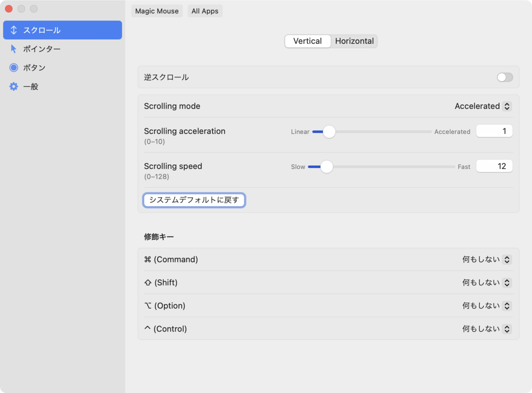The height and width of the screenshot is (393, 532).
Task: Select the Vertical scrolling tab
Action: coord(308,41)
